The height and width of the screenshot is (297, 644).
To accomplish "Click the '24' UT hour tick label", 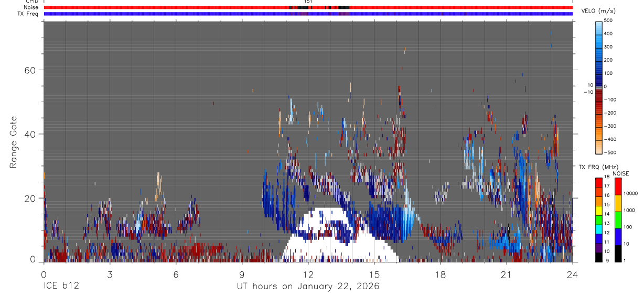I will click(x=573, y=274).
